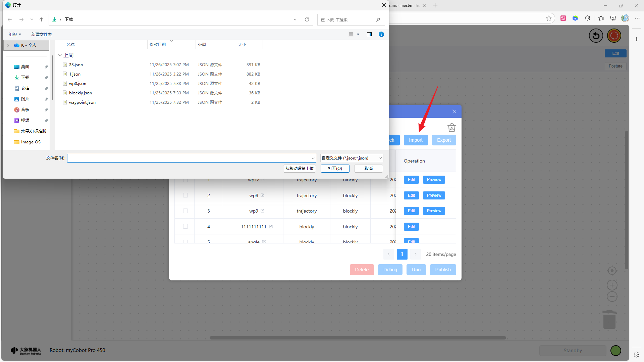Screen dimensions: 644x362
Task: Refresh the Downloads folder listing
Action: [x=307, y=19]
